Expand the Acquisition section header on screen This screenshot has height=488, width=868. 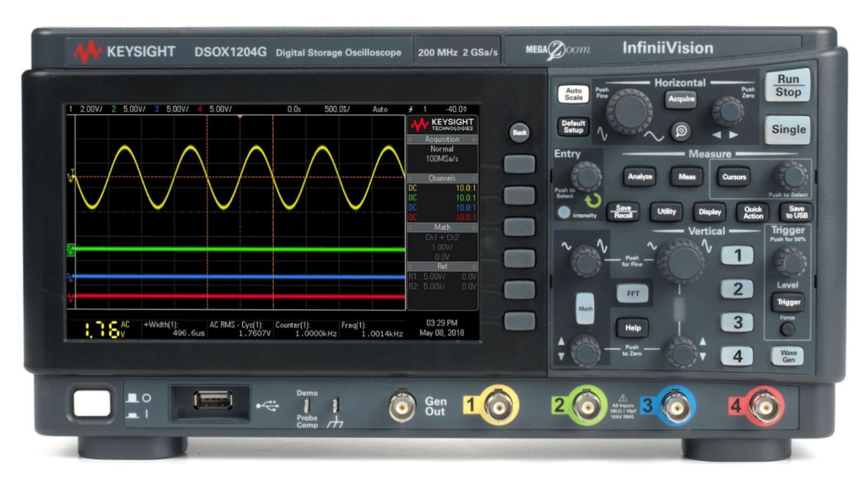coord(443,139)
